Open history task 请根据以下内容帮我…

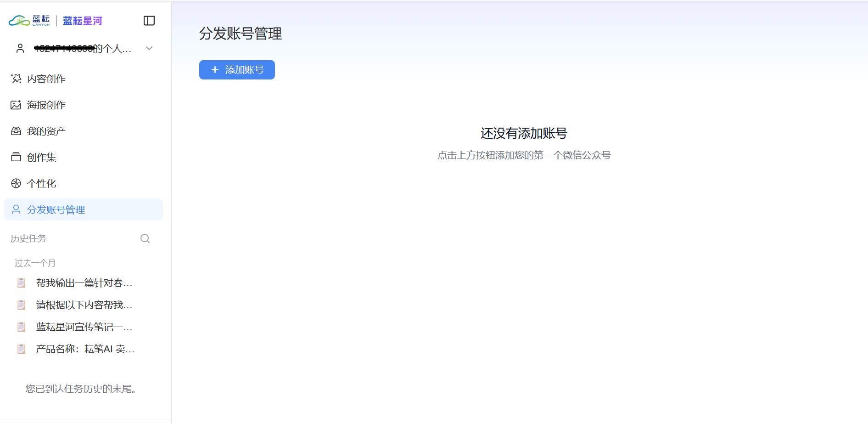[83, 305]
